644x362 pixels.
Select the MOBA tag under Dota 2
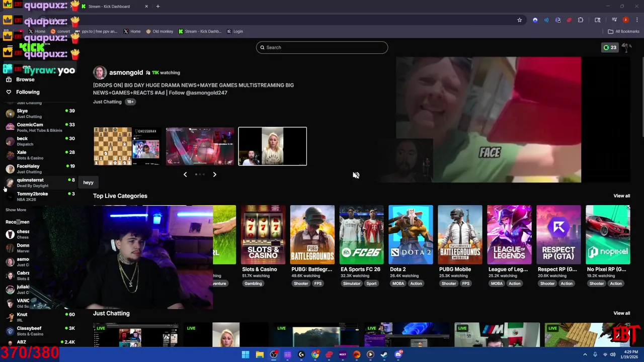(x=398, y=284)
